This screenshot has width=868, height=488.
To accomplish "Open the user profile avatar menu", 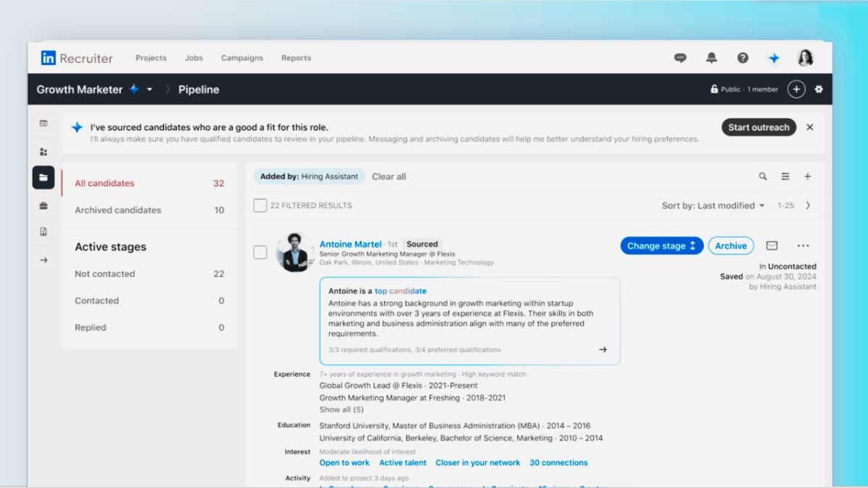I will (x=805, y=58).
